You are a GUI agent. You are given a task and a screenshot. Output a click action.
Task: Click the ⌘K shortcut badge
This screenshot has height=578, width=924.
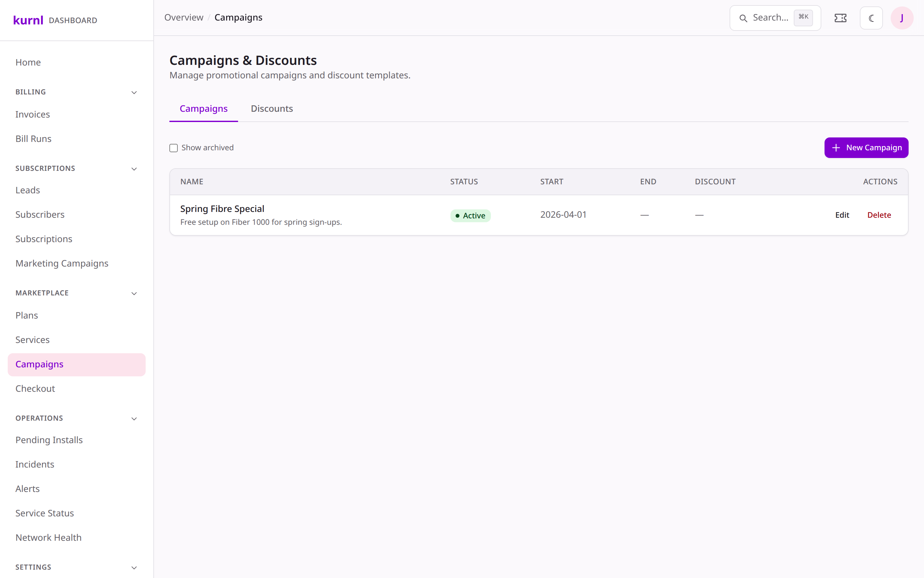[803, 18]
